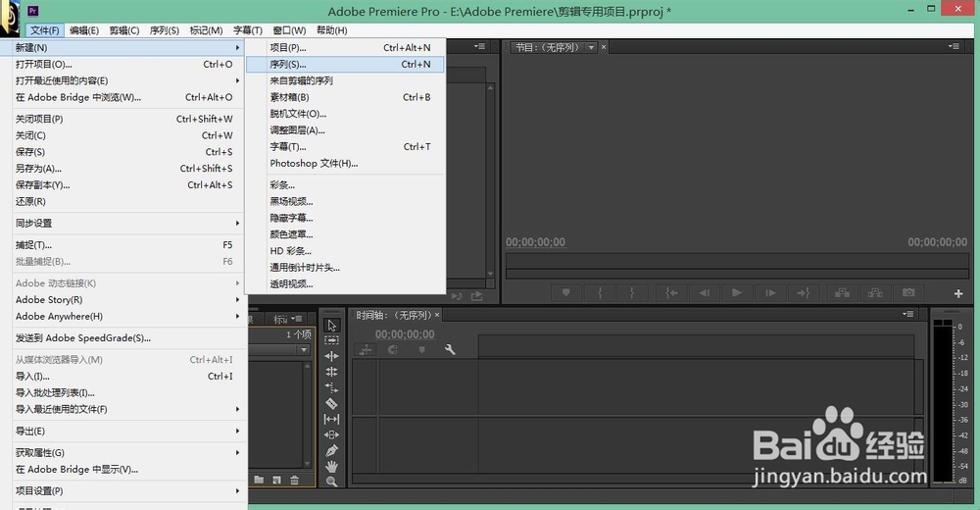The image size is (980, 510).
Task: Select the Razor tool
Action: (332, 404)
